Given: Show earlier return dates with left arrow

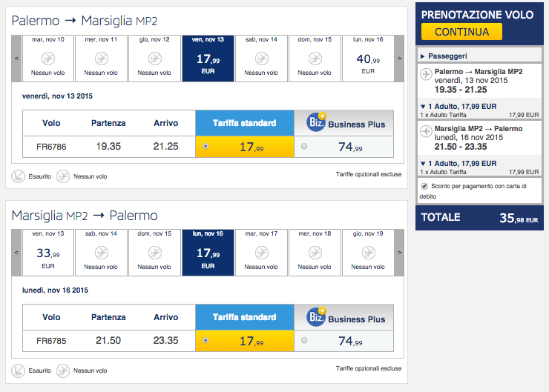Looking at the screenshot, I should pos(16,252).
